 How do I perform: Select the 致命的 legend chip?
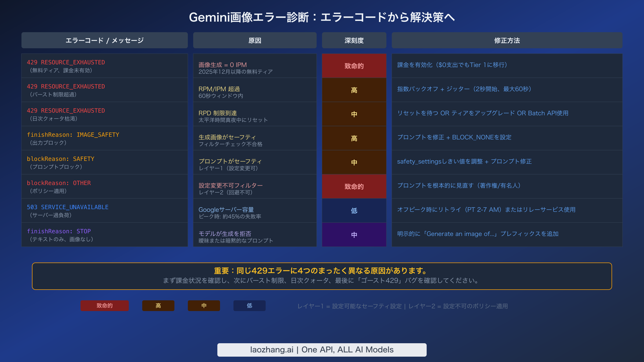pos(104,305)
